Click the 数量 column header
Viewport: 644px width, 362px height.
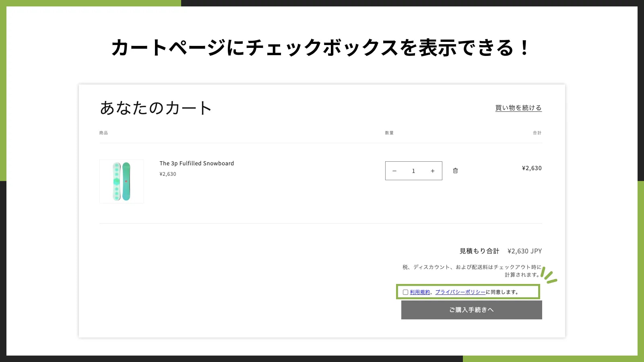(390, 133)
